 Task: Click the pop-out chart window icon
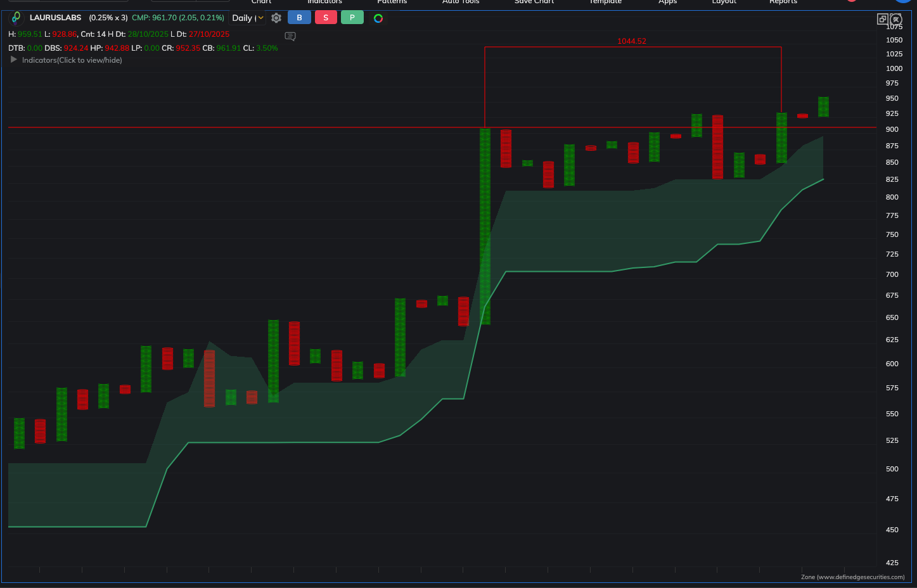[x=882, y=19]
